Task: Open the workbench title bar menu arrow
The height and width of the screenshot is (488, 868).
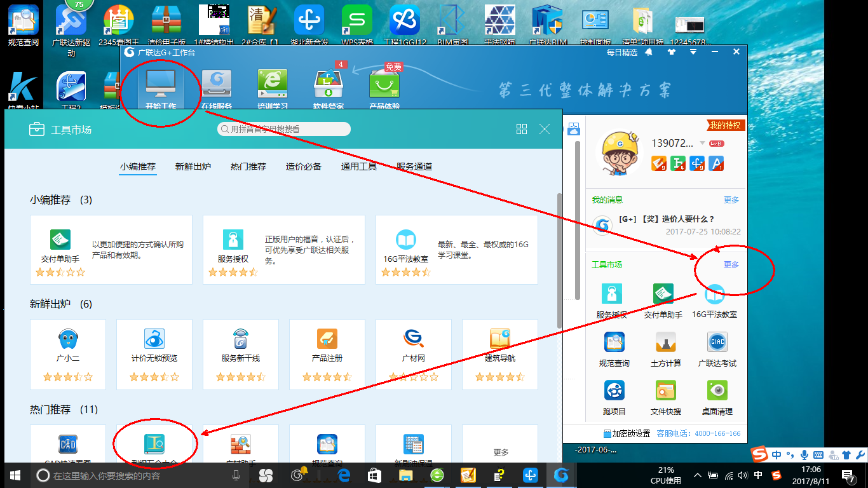Action: pyautogui.click(x=693, y=52)
